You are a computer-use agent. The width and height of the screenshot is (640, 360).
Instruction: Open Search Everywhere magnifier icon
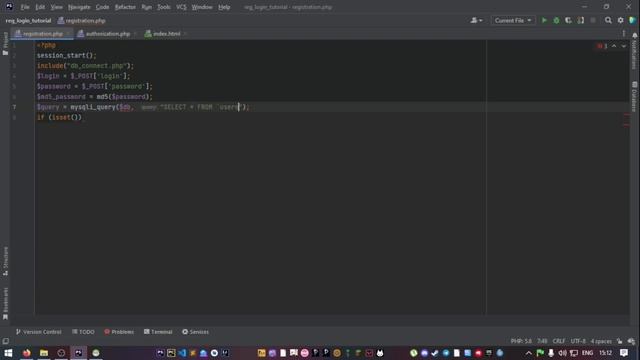click(608, 20)
